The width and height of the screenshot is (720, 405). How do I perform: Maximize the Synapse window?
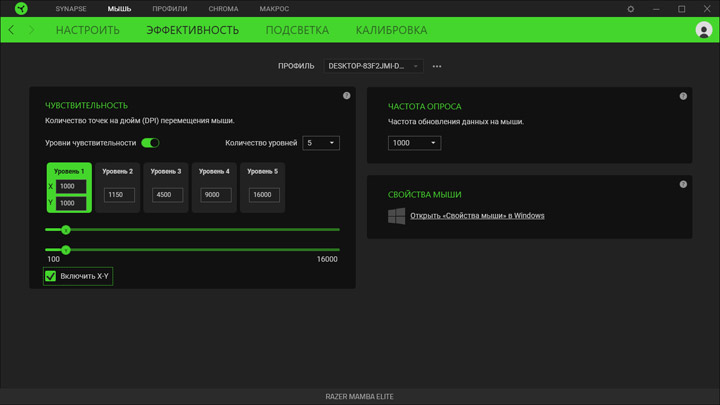click(681, 9)
